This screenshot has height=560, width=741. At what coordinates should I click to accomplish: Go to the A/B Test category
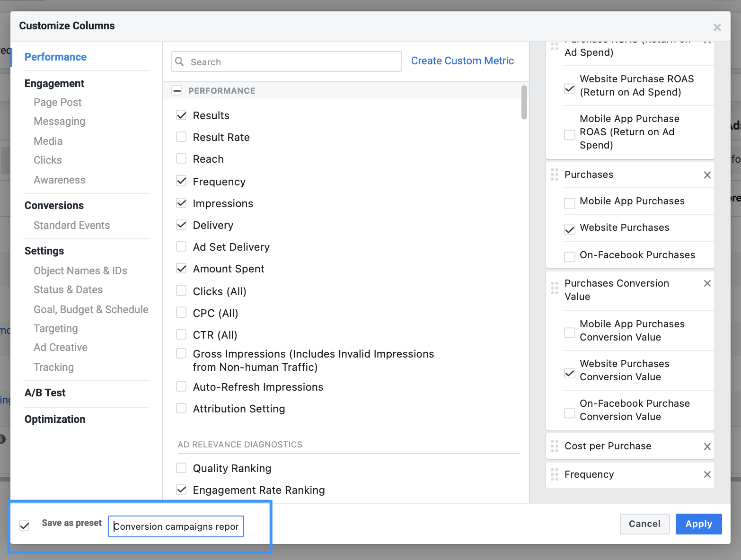tap(45, 393)
